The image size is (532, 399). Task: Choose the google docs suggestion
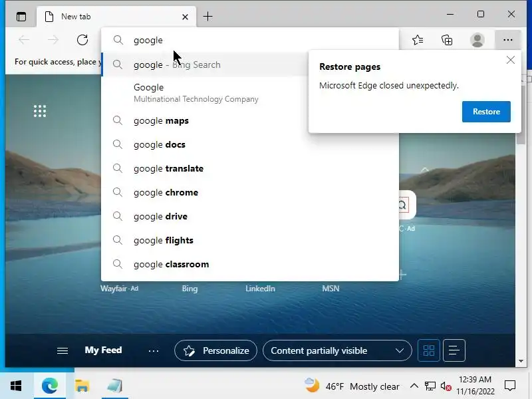coord(250,144)
